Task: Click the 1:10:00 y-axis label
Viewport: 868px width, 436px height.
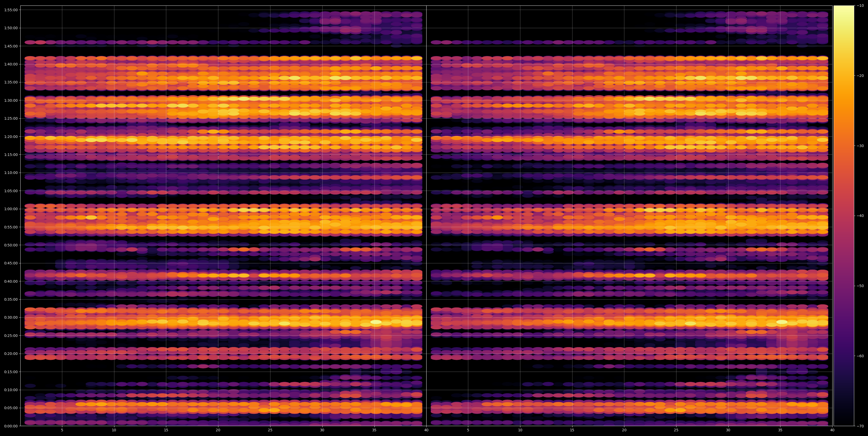Action: [11, 173]
